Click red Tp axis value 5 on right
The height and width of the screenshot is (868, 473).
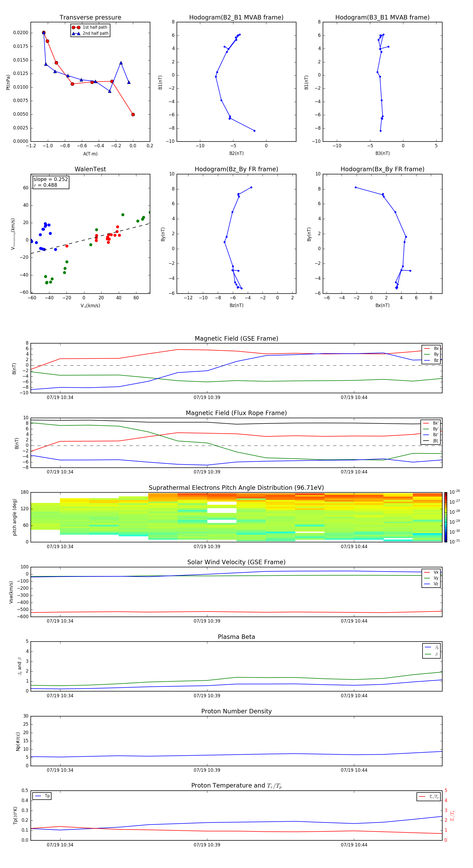446,790
